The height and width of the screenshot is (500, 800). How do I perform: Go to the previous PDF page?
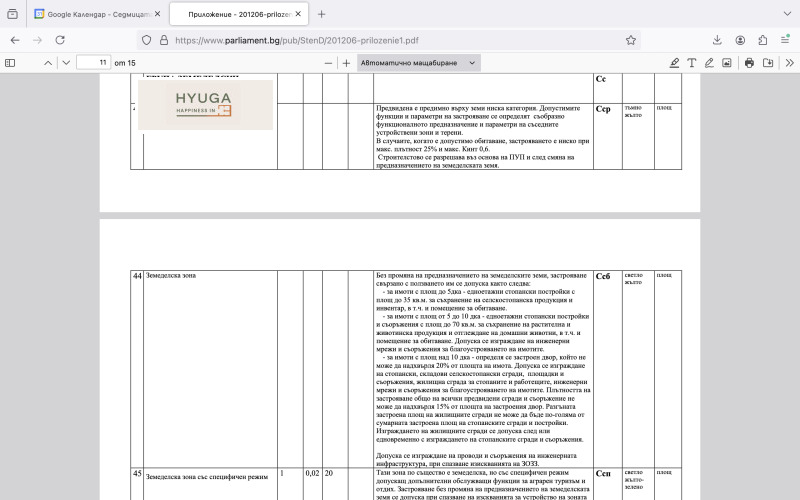pyautogui.click(x=48, y=63)
